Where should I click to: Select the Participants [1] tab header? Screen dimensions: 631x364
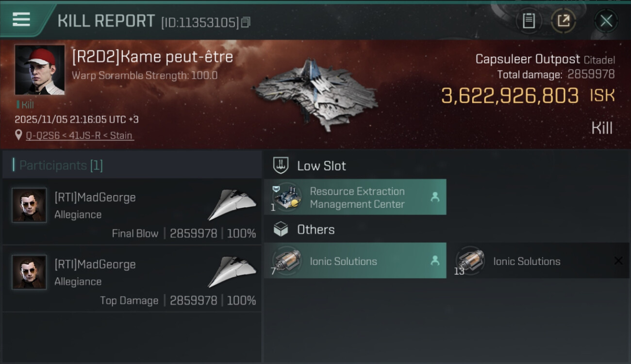(61, 165)
